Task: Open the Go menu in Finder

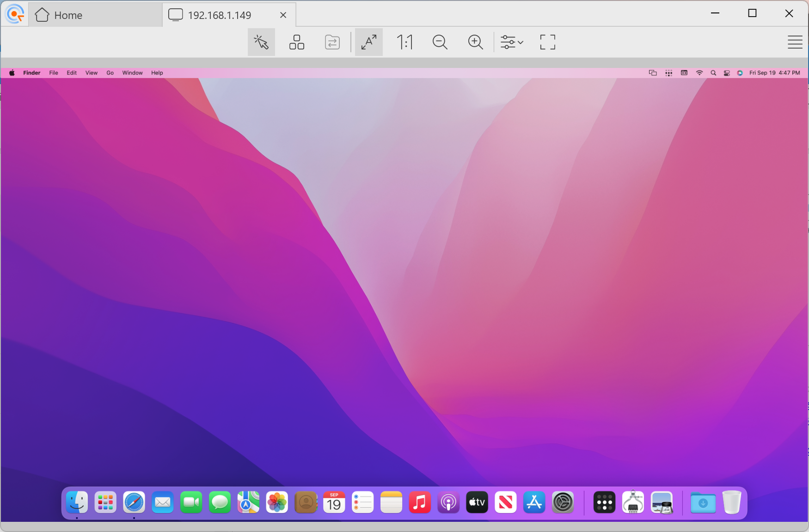Action: pyautogui.click(x=110, y=73)
